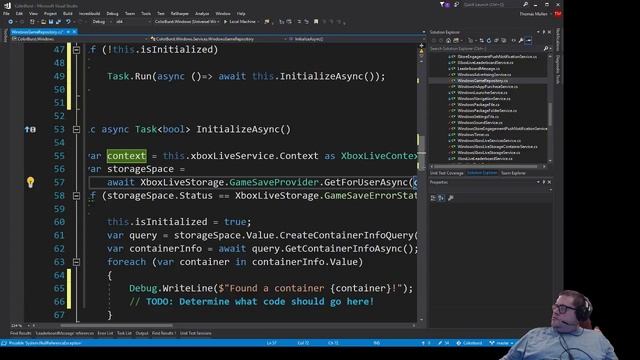Collapse the if block at line 58

(76, 196)
